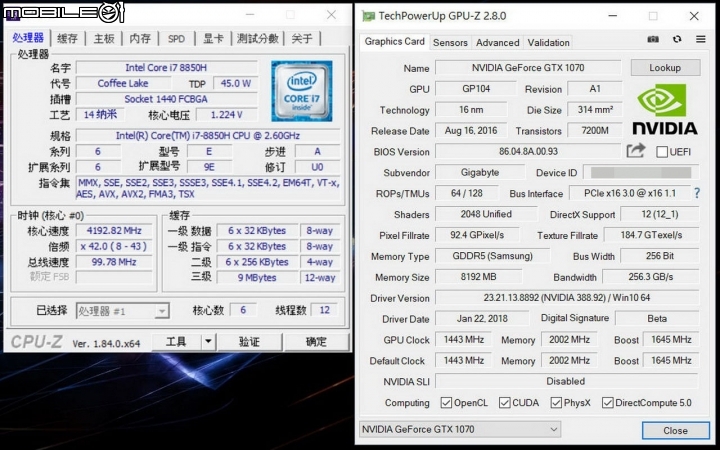The height and width of the screenshot is (450, 720).
Task: Click the Memory Size value 8192 MB
Action: 478,277
